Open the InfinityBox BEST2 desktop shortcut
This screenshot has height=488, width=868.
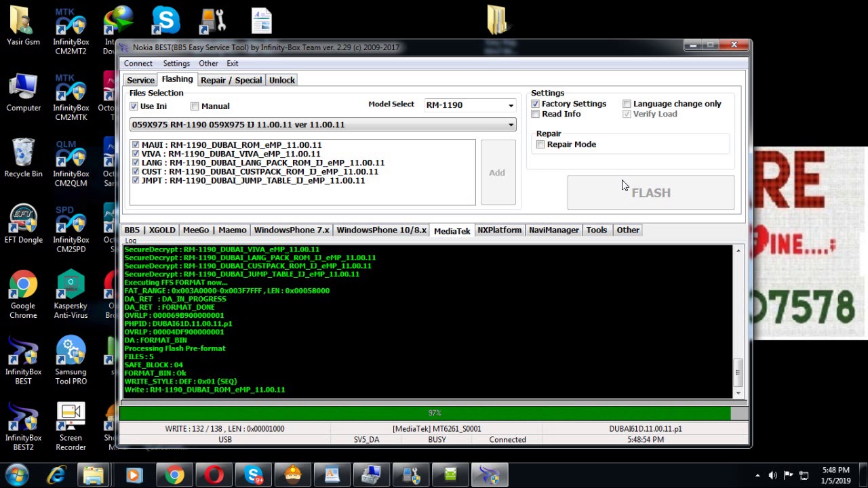pyautogui.click(x=23, y=427)
